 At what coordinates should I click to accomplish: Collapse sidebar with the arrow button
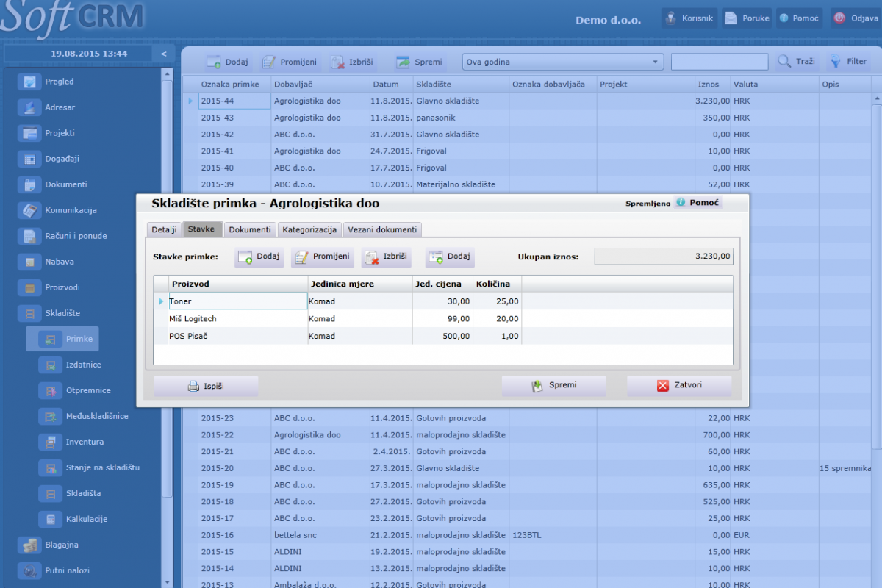pyautogui.click(x=163, y=54)
